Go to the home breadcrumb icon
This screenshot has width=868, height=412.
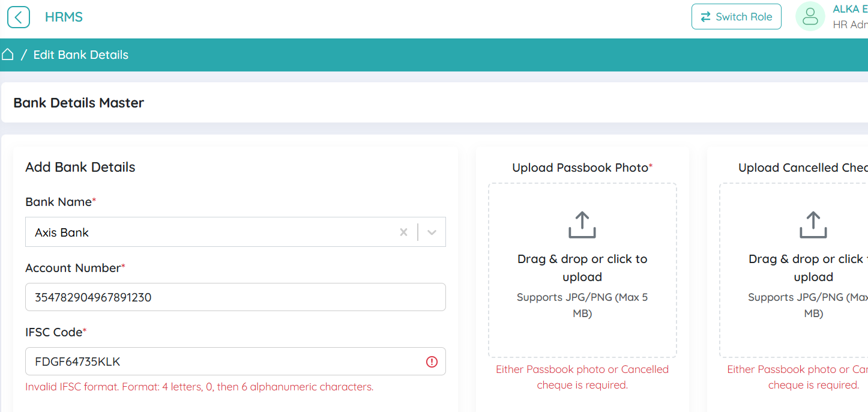click(7, 55)
